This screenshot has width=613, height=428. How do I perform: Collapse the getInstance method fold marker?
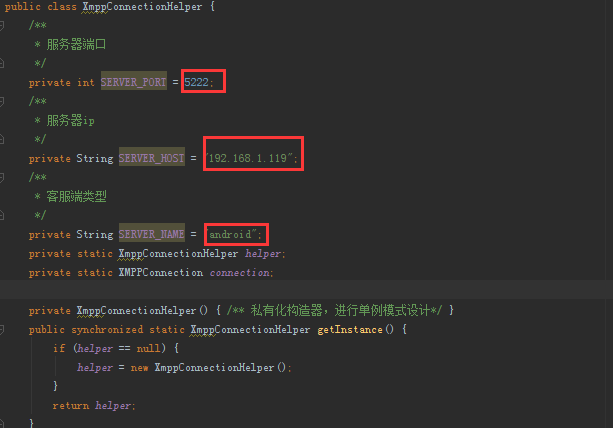(2, 330)
